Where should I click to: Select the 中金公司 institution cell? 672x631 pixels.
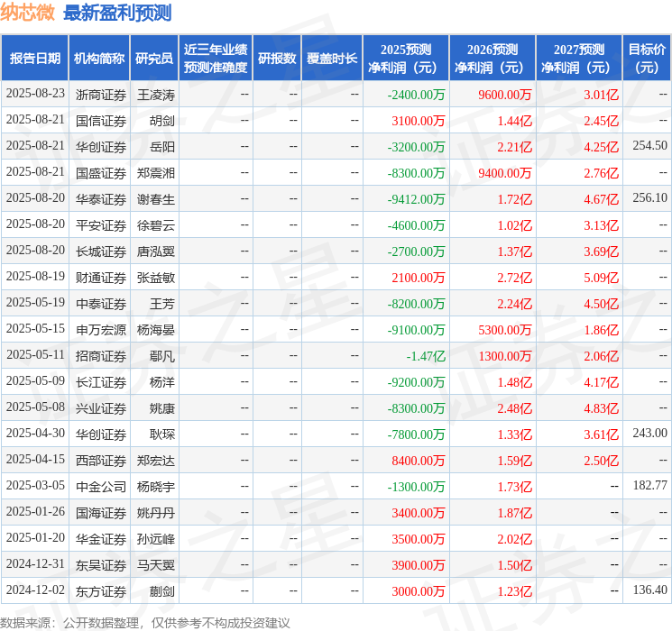(100, 486)
